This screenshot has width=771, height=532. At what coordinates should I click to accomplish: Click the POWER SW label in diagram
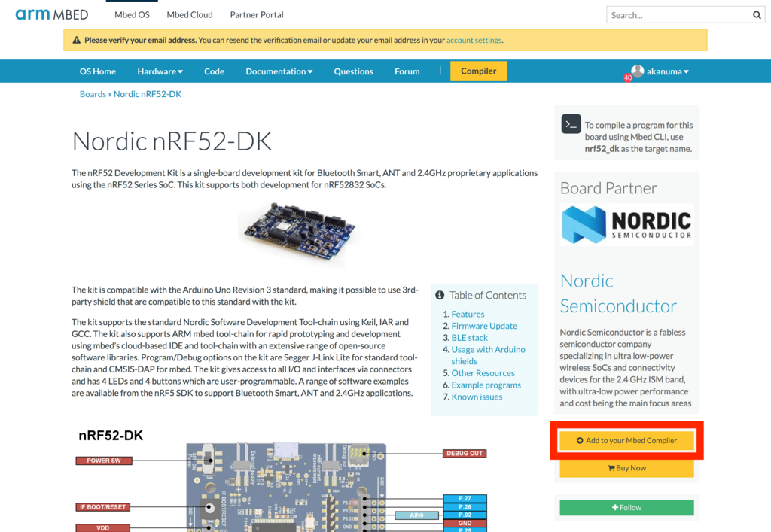[104, 461]
